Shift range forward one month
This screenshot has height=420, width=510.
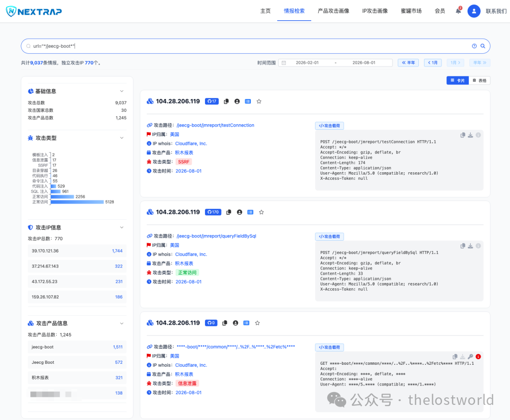[x=455, y=63]
